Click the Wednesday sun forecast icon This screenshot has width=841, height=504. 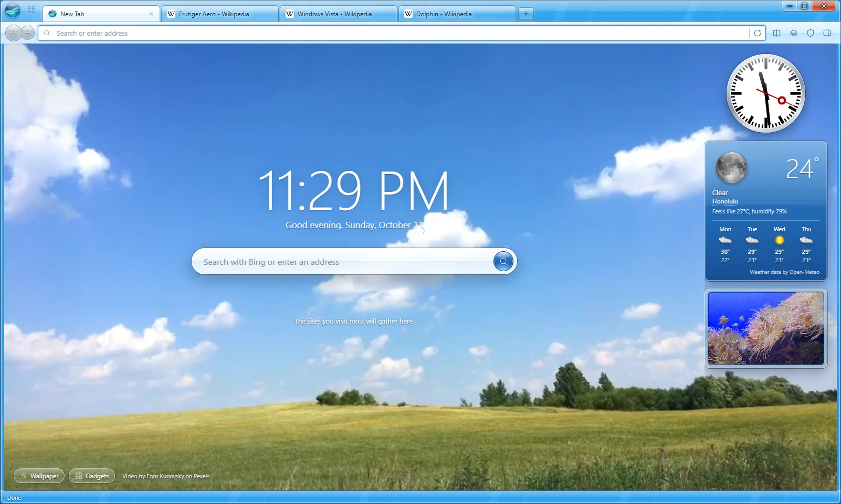780,240
